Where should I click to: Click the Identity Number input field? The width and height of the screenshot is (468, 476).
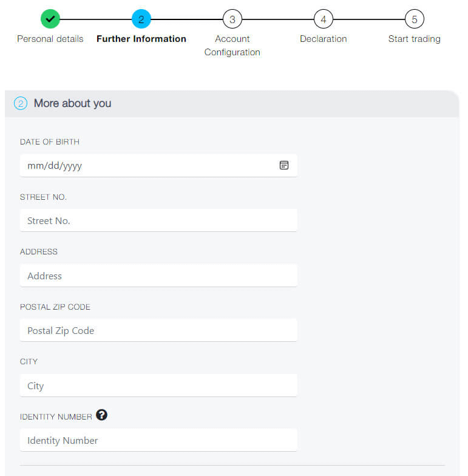[x=158, y=440]
